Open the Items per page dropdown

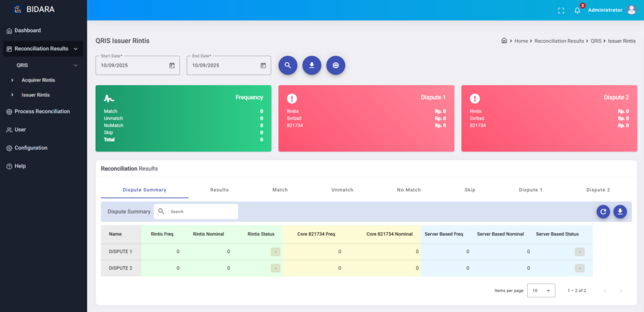click(541, 290)
